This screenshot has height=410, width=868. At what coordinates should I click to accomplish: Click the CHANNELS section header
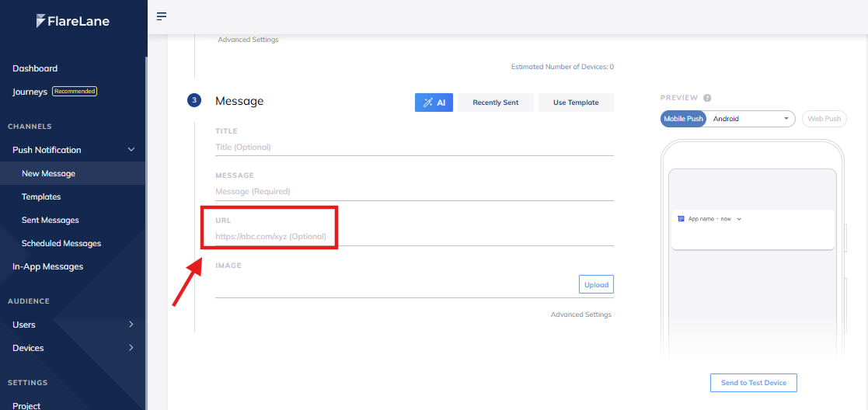[x=30, y=127]
